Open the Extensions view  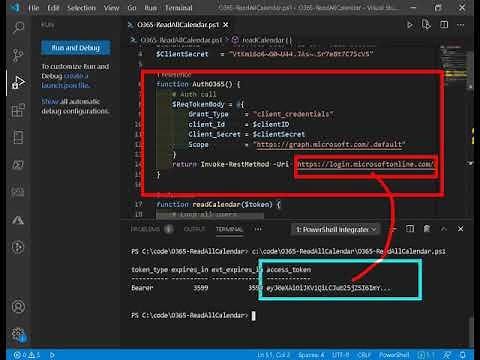click(x=18, y=110)
